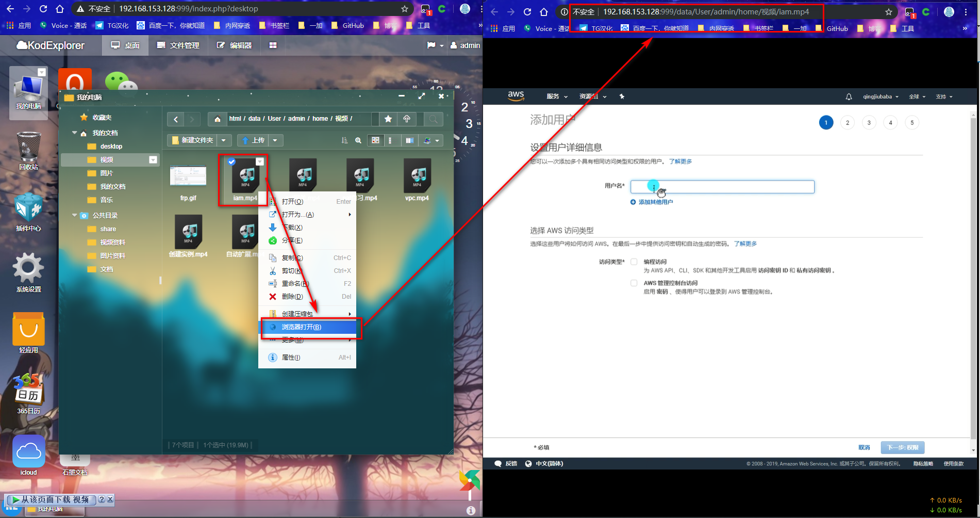Open the 上传 dropdown arrow
The width and height of the screenshot is (980, 518).
[275, 140]
